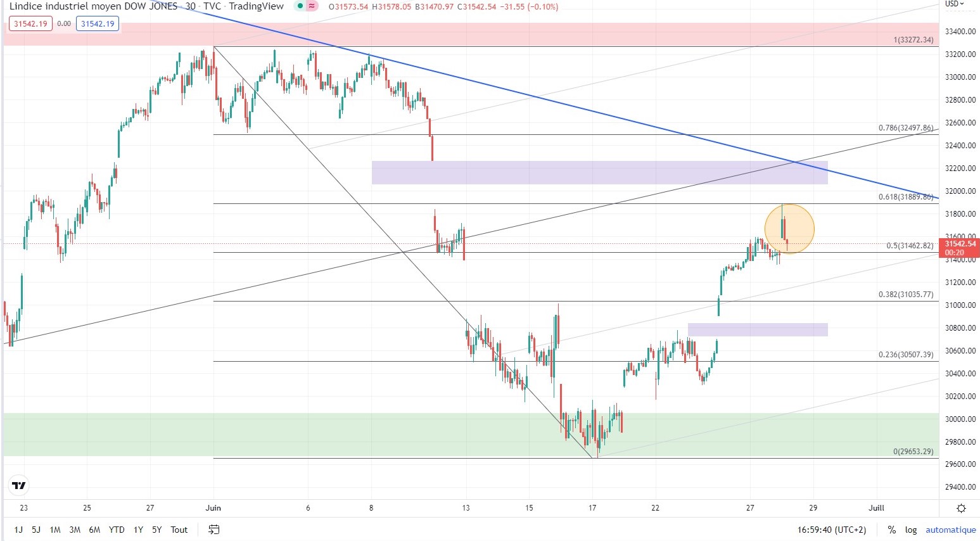Select the Fibonacci label 0.618(31889.86)
Image resolution: width=980 pixels, height=541 pixels.
click(x=906, y=197)
